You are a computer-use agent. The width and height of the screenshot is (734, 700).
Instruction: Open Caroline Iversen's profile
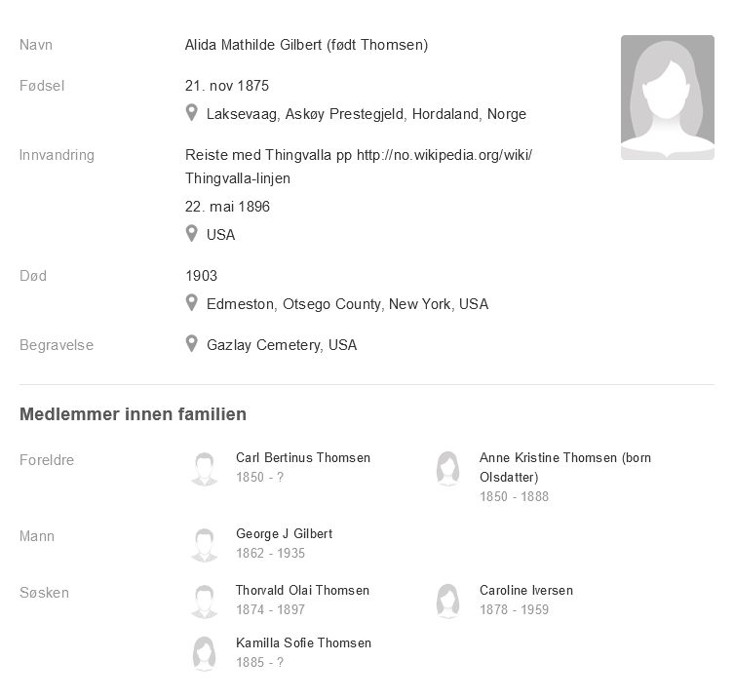526,590
